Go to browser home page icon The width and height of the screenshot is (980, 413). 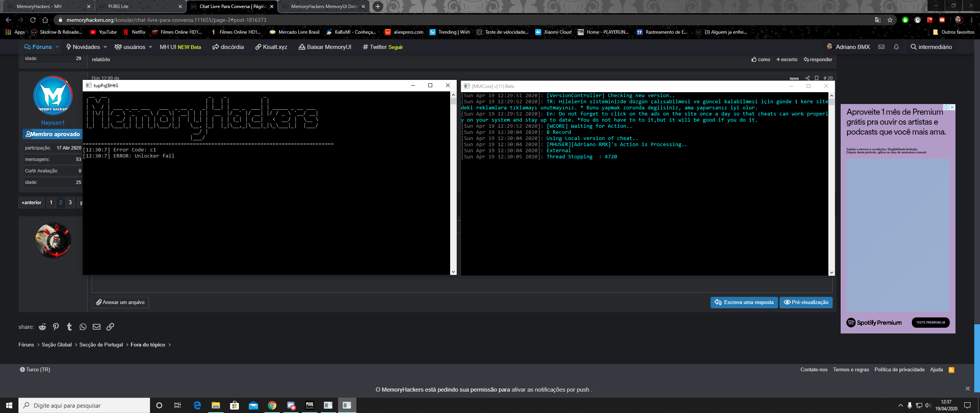pyautogui.click(x=45, y=20)
